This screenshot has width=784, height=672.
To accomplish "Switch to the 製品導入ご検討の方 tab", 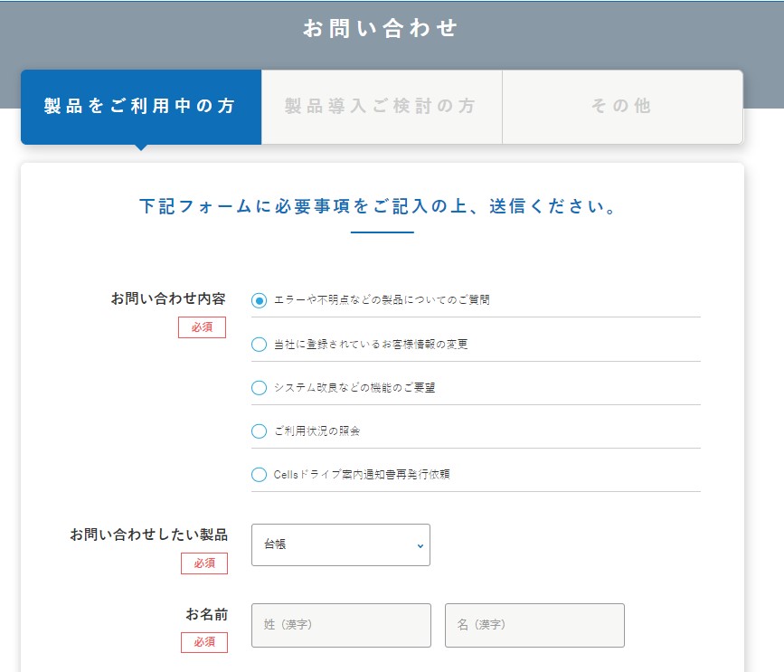I will point(381,106).
